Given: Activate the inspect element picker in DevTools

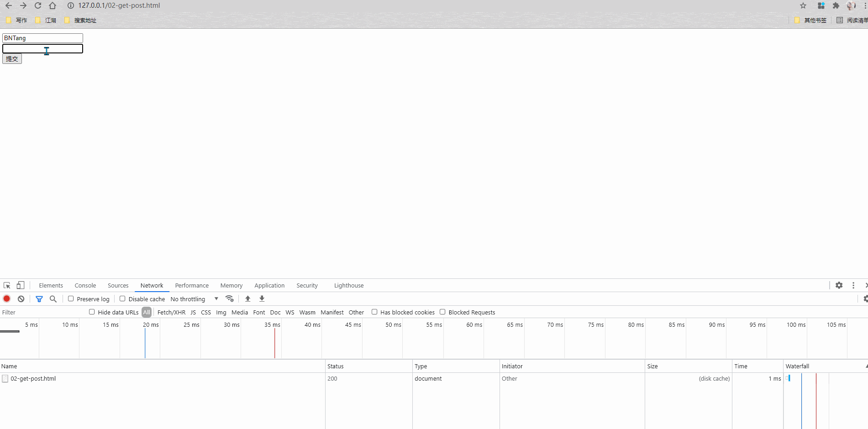Looking at the screenshot, I should click(7, 285).
